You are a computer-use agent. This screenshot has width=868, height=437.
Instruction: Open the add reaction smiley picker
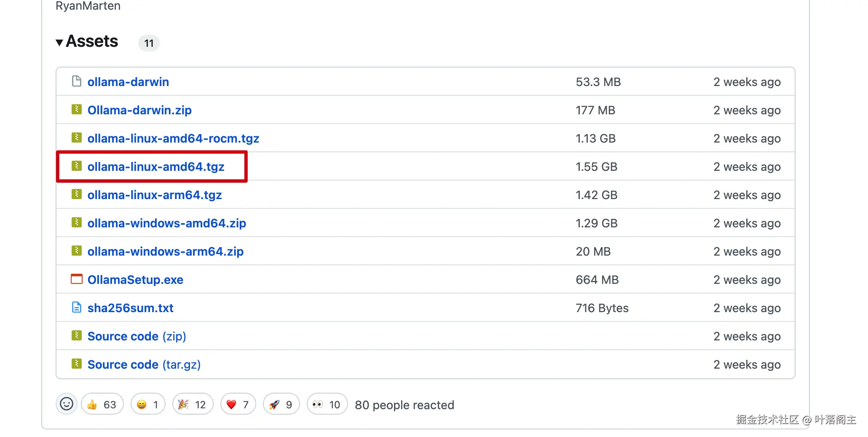67,404
